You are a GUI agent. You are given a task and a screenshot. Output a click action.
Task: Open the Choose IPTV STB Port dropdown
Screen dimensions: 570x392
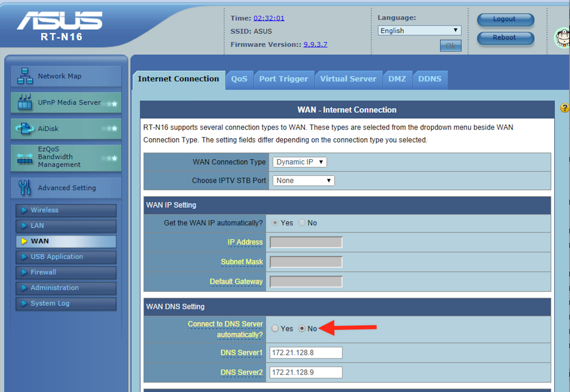[x=303, y=180]
